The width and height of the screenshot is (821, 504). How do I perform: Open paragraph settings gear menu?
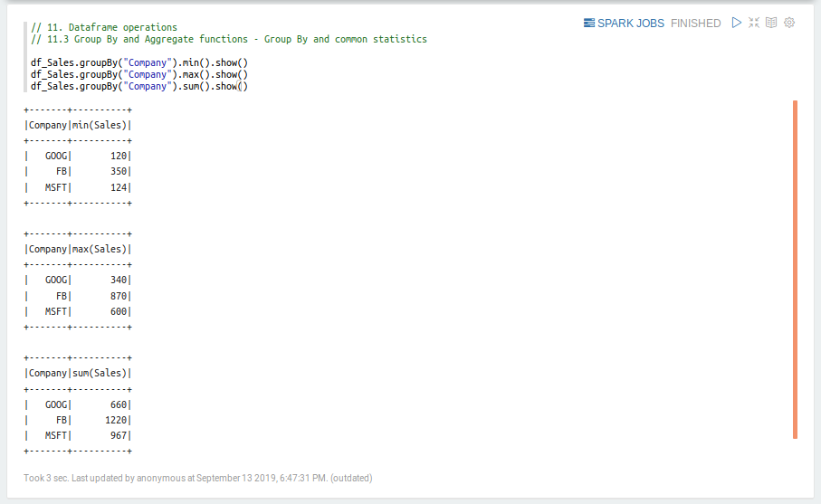pyautogui.click(x=789, y=23)
